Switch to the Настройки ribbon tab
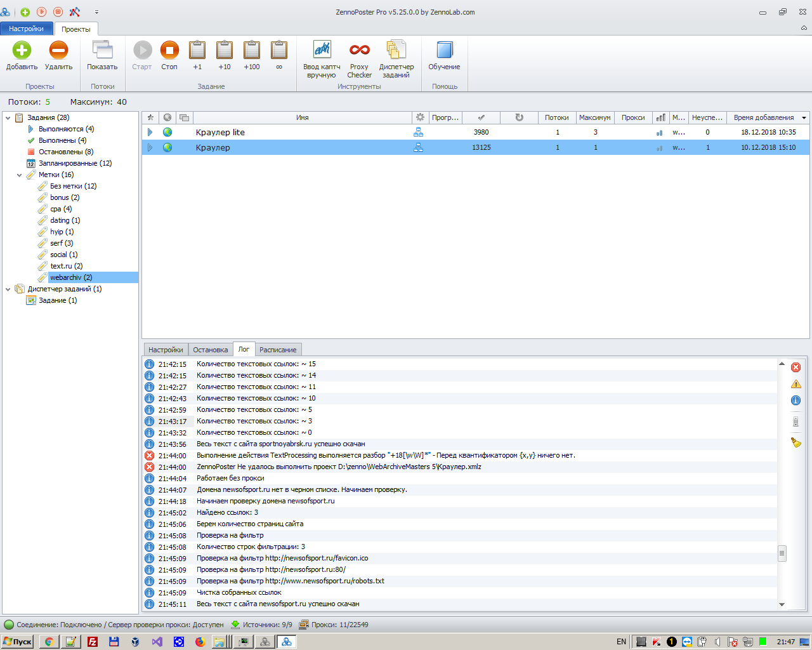The height and width of the screenshot is (650, 812). coord(27,29)
